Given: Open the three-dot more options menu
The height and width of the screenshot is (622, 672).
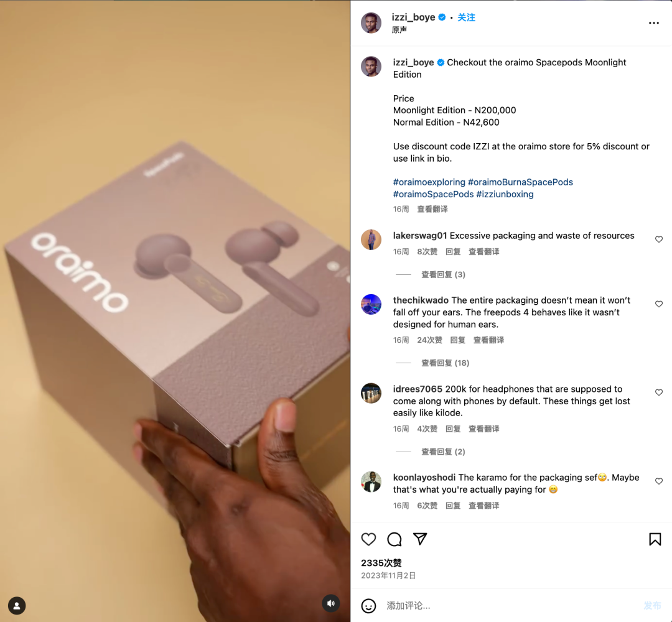Looking at the screenshot, I should coord(653,23).
